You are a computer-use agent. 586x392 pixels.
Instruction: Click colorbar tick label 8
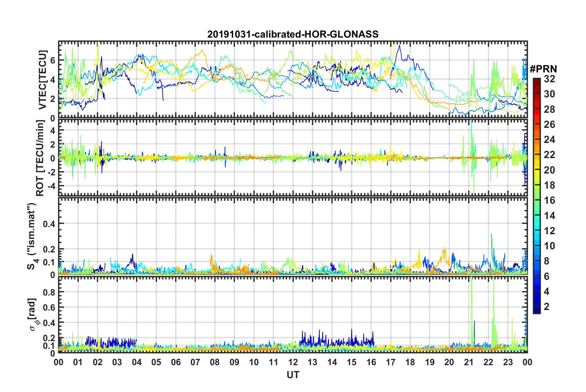point(547,261)
